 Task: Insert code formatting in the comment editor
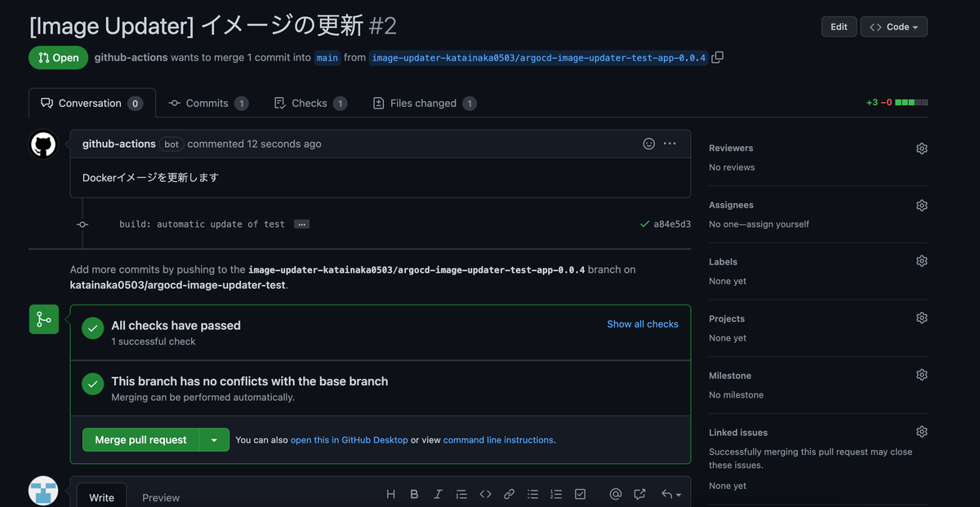pos(485,494)
